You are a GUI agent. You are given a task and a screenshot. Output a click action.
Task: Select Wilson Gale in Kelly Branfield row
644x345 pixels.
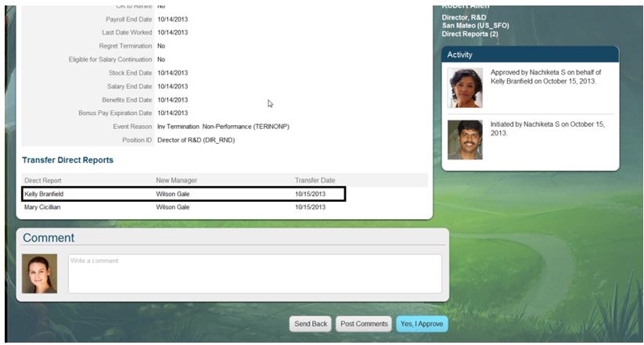(172, 194)
